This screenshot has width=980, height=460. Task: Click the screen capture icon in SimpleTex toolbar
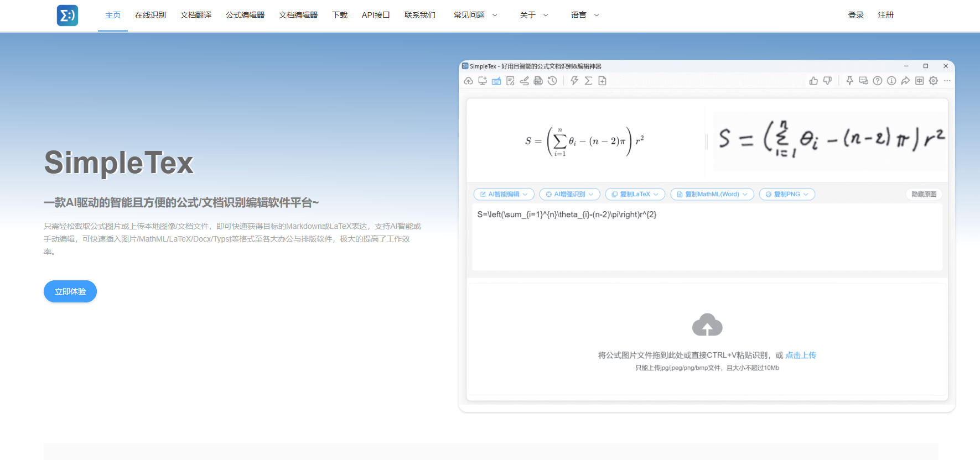click(x=483, y=81)
